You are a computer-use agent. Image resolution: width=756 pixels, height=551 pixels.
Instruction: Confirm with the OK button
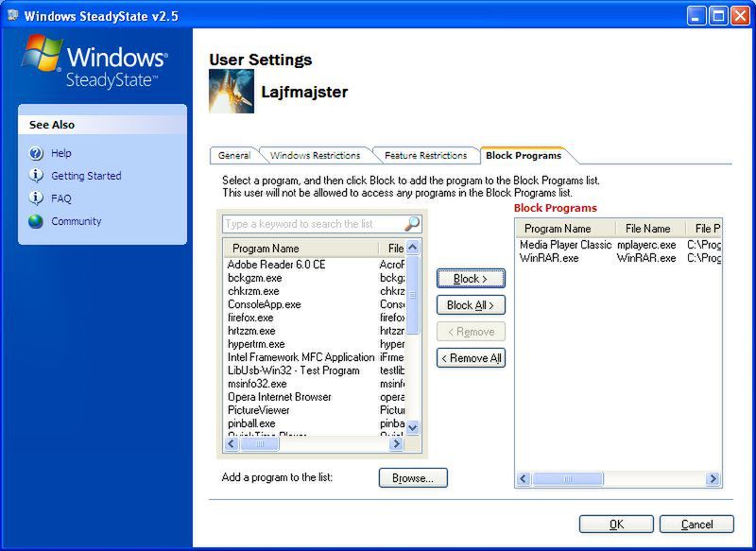(616, 524)
